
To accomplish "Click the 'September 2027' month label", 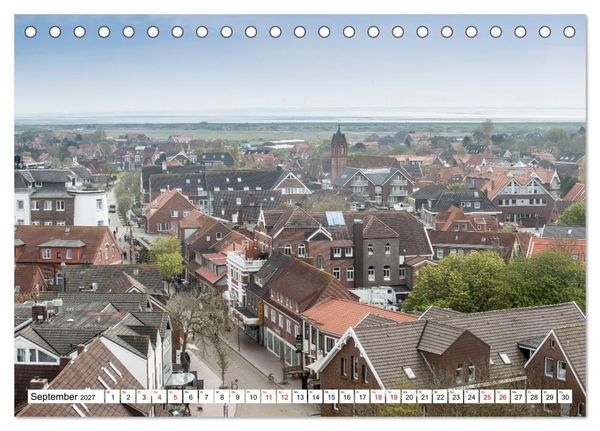I will (x=66, y=397).
